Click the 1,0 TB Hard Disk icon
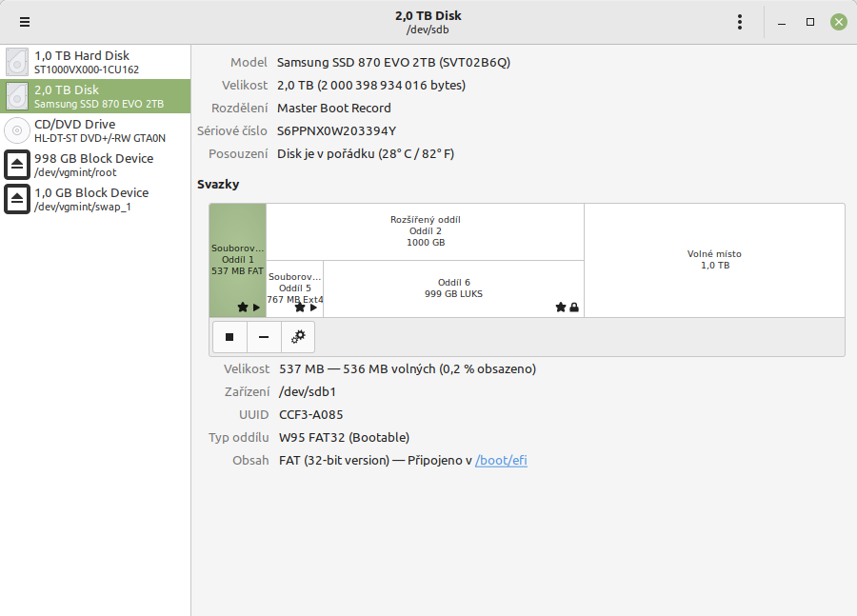Screen dimensions: 857x616 (17, 62)
